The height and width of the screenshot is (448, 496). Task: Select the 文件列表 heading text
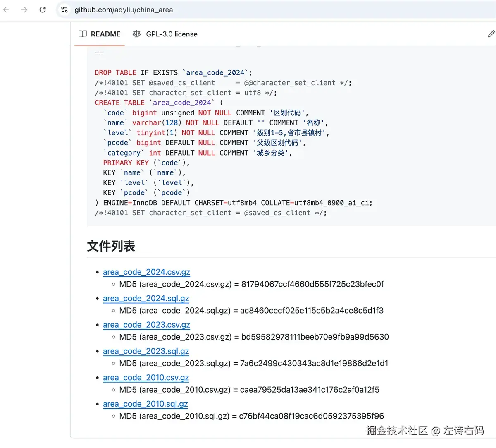point(110,246)
